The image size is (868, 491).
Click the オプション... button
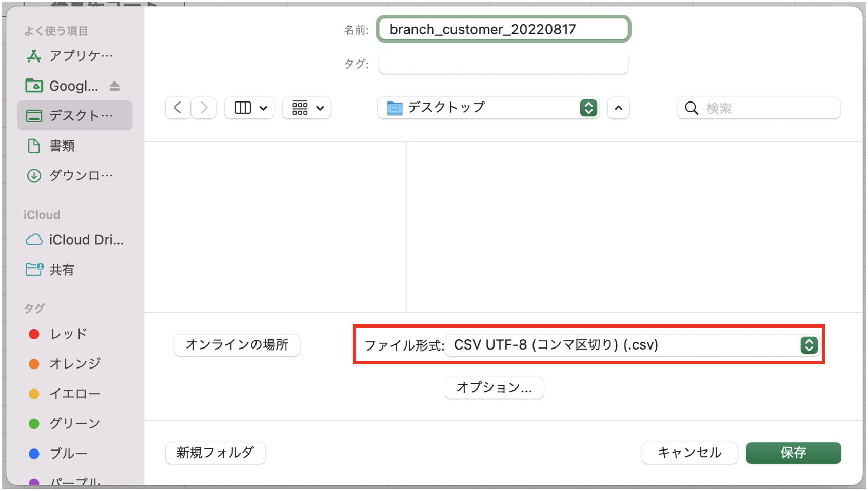tap(495, 387)
